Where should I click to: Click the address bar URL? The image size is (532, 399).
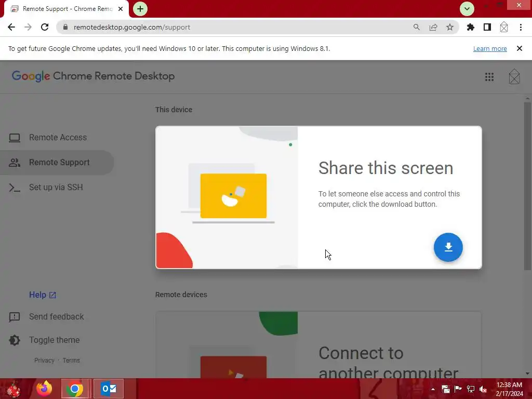(131, 27)
